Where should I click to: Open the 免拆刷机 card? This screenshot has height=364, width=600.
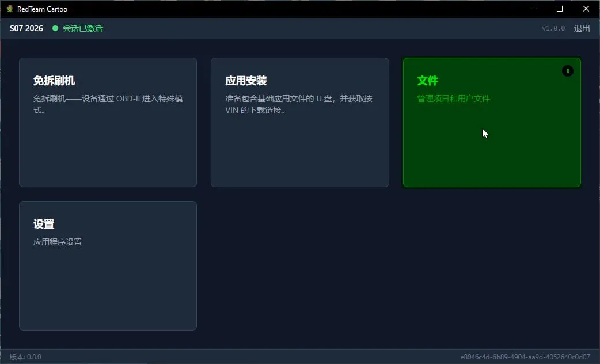tap(108, 123)
